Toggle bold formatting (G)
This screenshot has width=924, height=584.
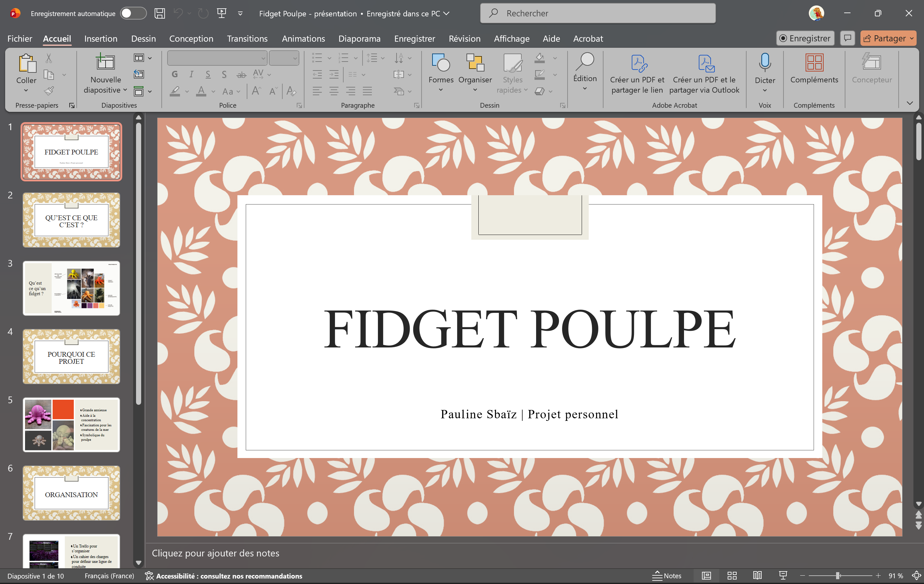pyautogui.click(x=175, y=74)
